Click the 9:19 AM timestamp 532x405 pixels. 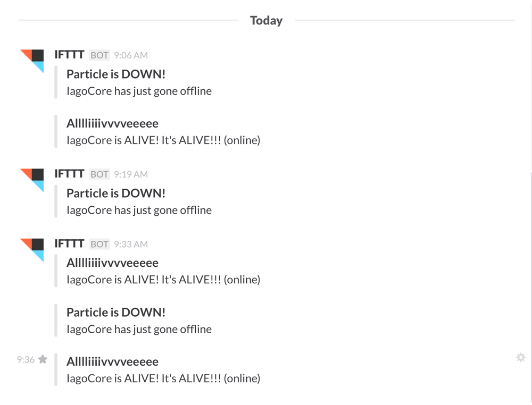click(x=131, y=174)
